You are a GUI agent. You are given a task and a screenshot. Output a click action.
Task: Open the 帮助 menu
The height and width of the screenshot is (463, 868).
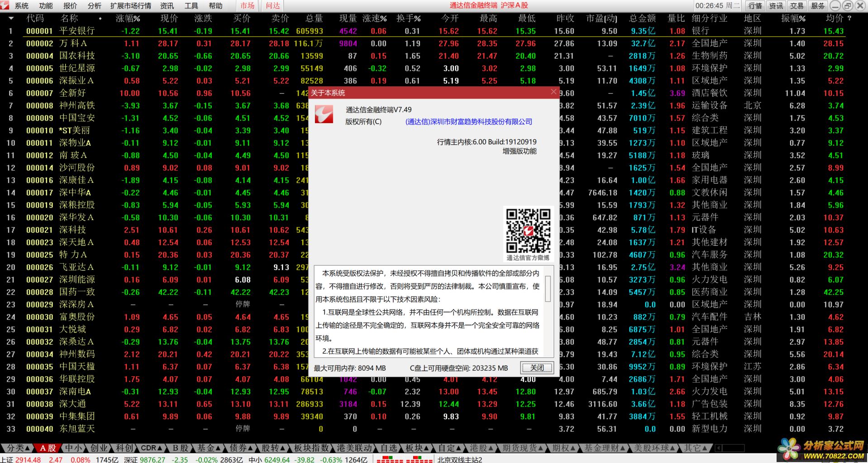pyautogui.click(x=215, y=6)
